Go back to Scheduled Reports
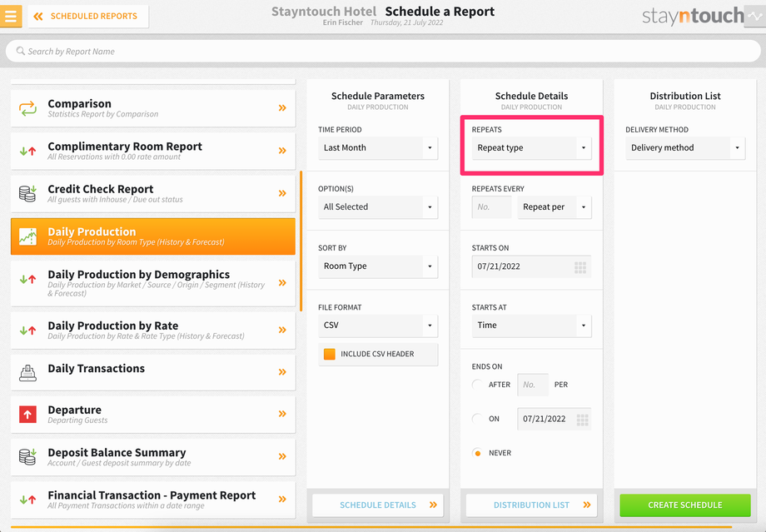This screenshot has width=766, height=532. (88, 16)
